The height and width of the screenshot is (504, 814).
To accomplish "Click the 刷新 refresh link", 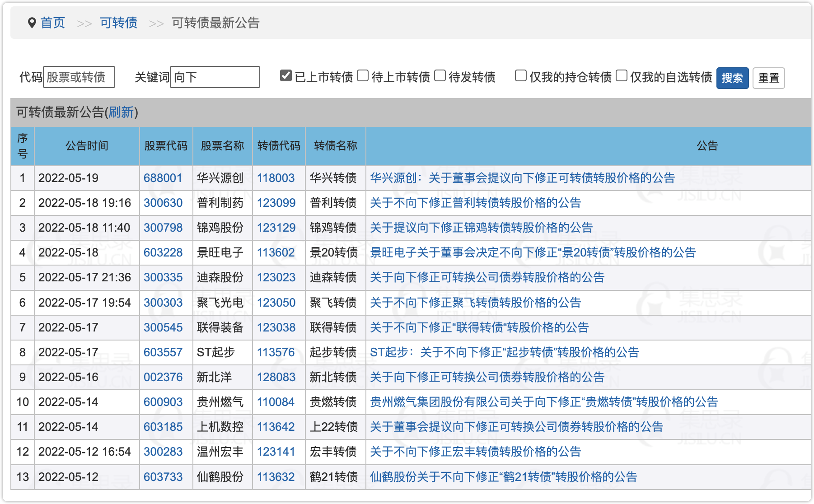I will (121, 112).
